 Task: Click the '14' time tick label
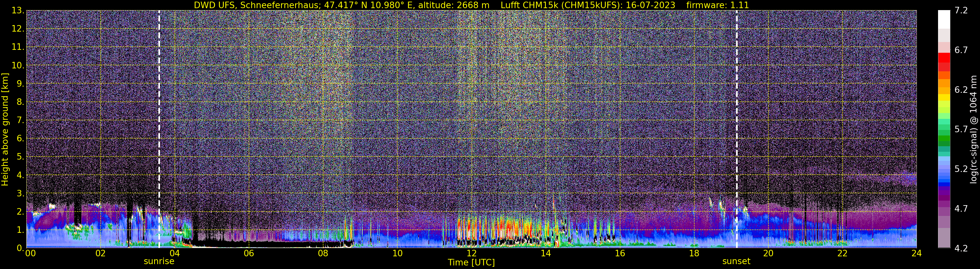pos(545,253)
